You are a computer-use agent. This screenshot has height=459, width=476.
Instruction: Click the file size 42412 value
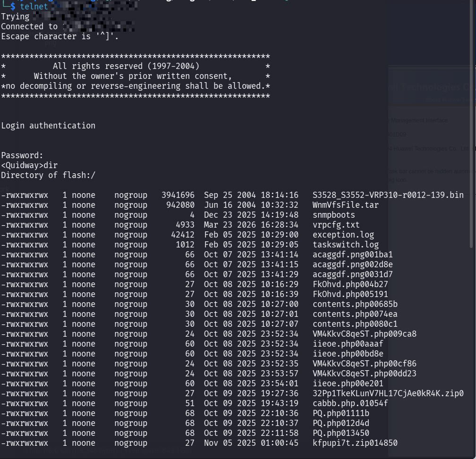point(183,235)
